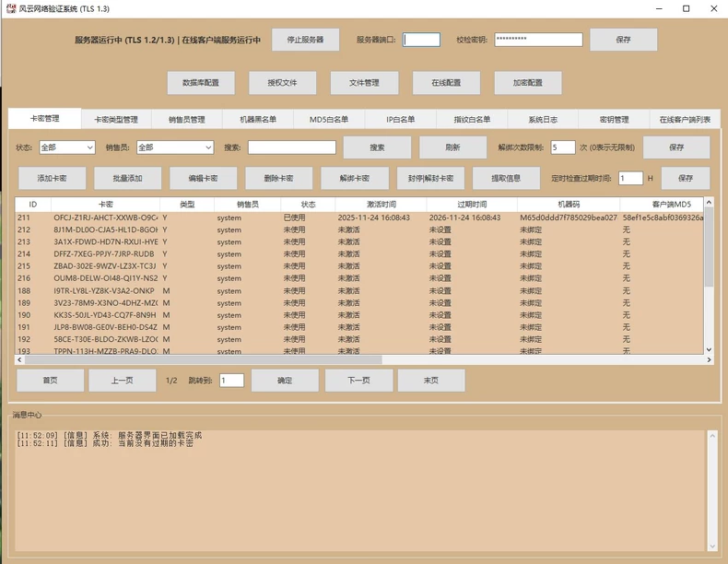Focus the 解绑次数限制 number field

(x=563, y=147)
